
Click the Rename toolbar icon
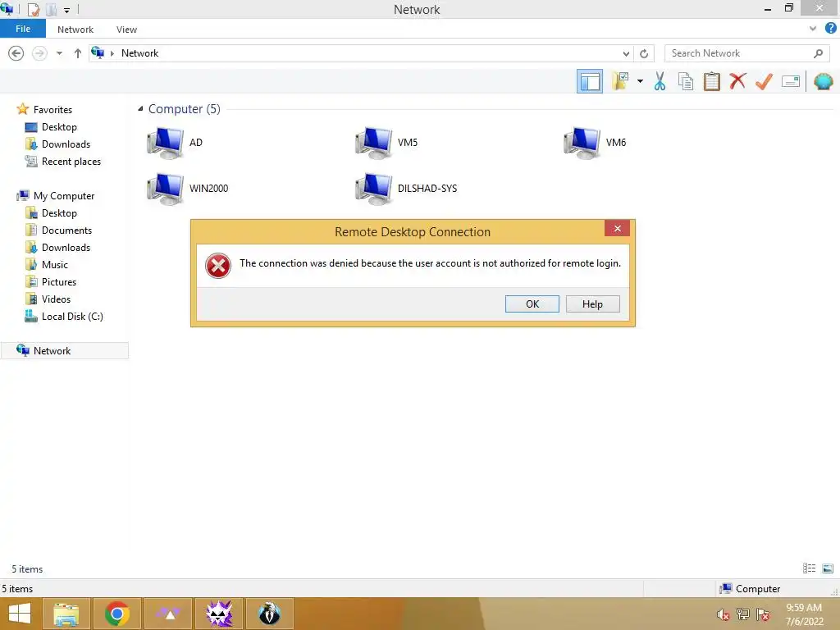pos(791,81)
